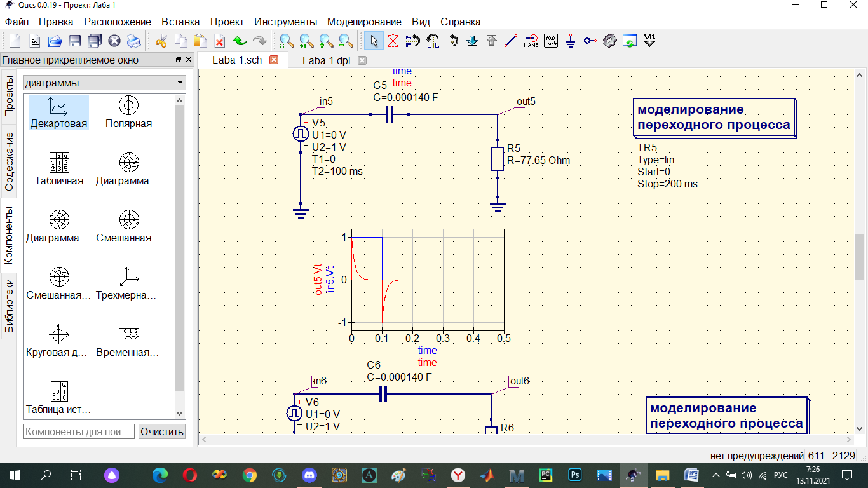Select the Полярная diagram type

pos(129,112)
